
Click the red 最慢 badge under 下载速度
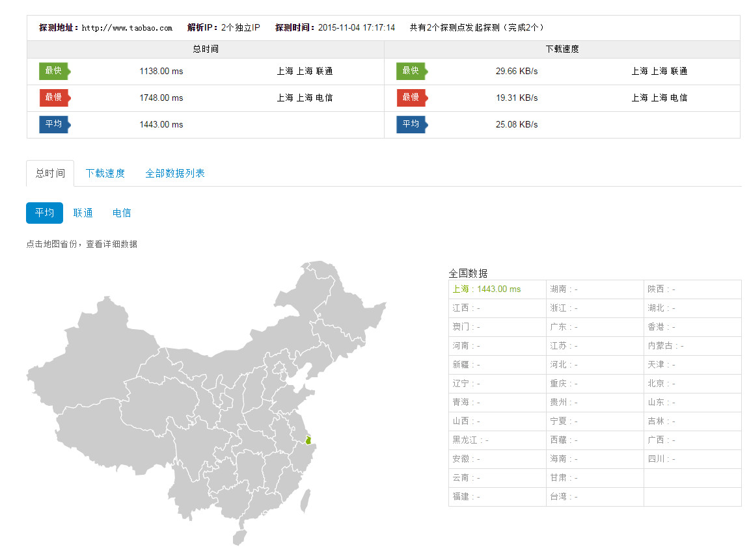pyautogui.click(x=411, y=98)
